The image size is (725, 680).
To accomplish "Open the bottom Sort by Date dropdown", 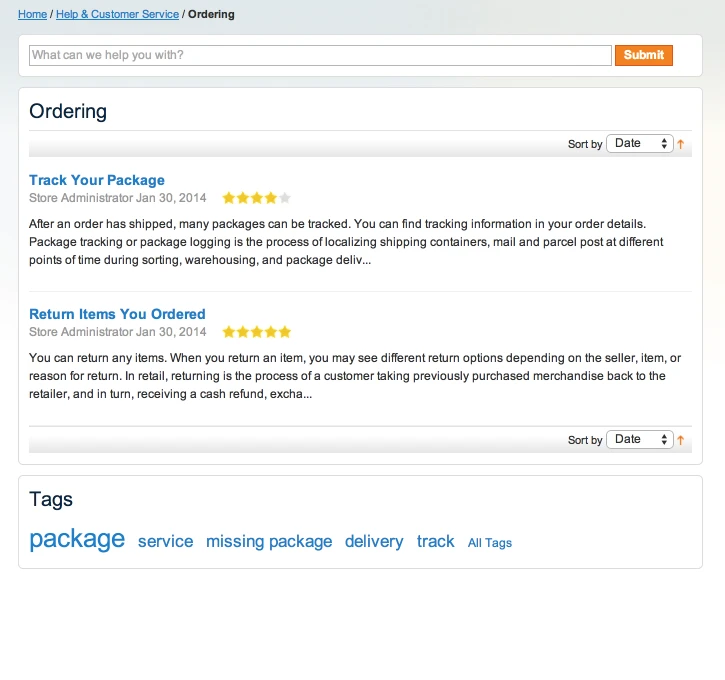I will (x=639, y=440).
